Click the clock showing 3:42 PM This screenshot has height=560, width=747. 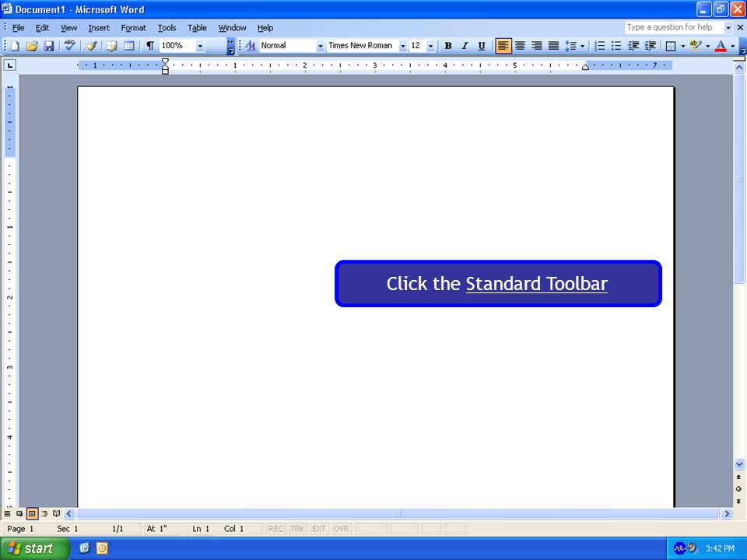pyautogui.click(x=720, y=548)
